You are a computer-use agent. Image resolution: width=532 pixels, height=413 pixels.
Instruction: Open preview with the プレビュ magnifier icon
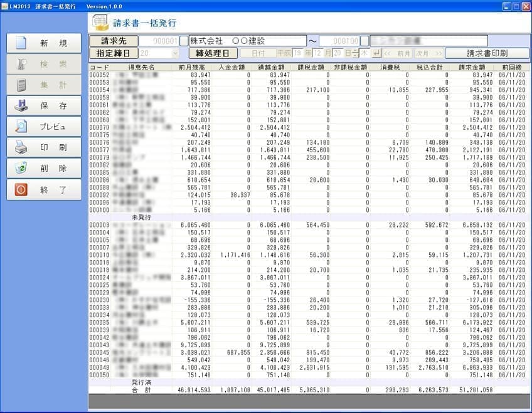click(x=21, y=127)
